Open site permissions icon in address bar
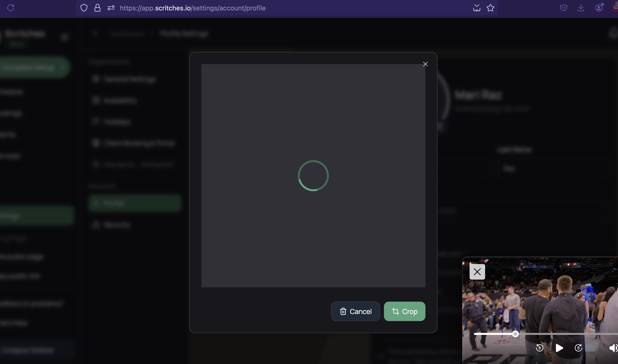This screenshot has width=618, height=364. pos(111,8)
